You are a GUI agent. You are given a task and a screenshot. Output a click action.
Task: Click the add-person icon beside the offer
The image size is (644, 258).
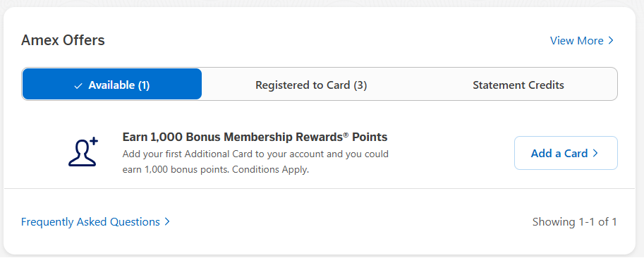click(83, 152)
